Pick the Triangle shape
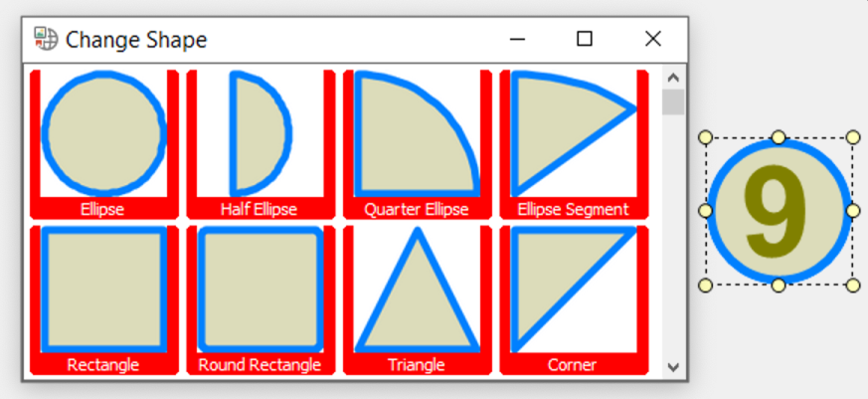This screenshot has width=868, height=399. click(x=418, y=300)
